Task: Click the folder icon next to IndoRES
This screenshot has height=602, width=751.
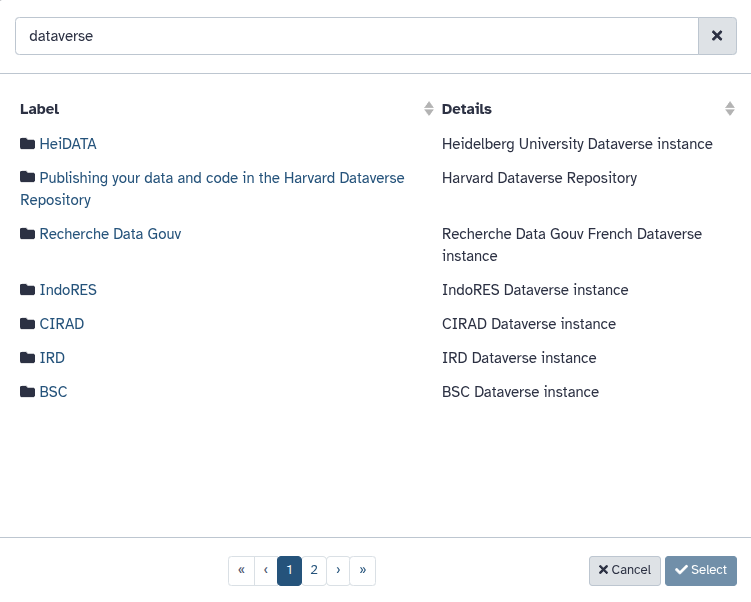Action: click(27, 290)
